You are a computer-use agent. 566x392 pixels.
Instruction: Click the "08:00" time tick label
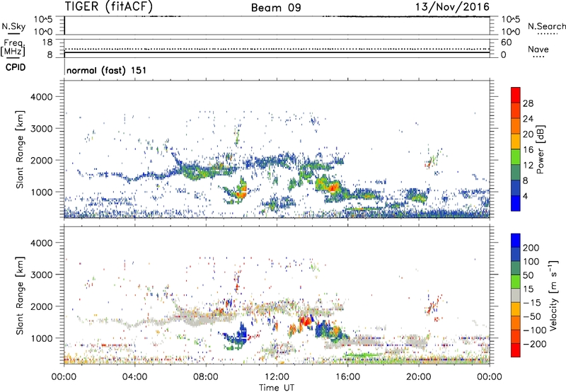205,377
